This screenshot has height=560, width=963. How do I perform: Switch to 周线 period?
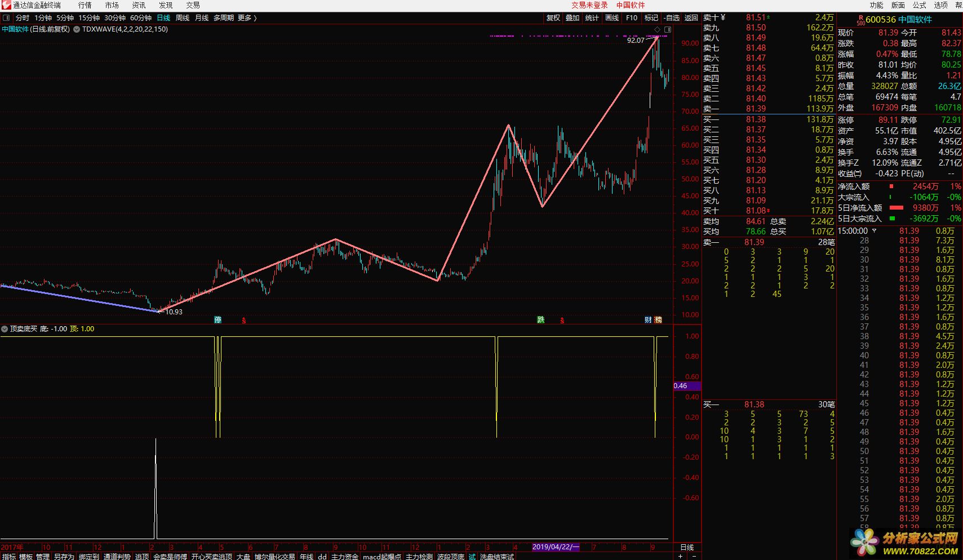pos(183,18)
